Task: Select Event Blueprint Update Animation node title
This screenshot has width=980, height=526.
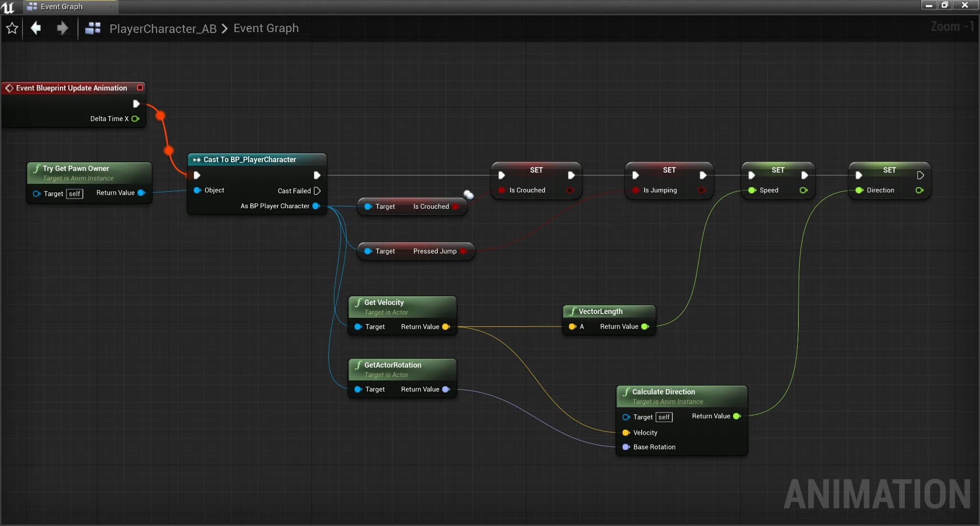Action: click(71, 88)
